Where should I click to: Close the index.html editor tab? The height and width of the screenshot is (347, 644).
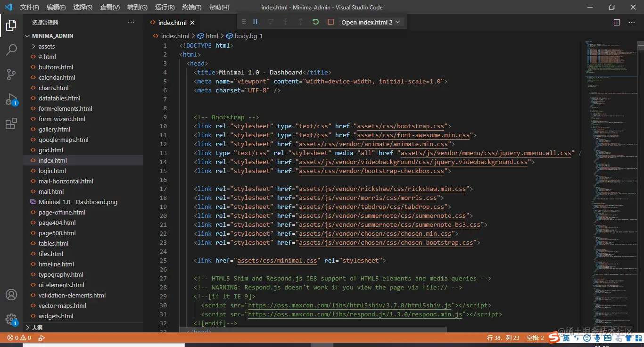click(x=192, y=23)
